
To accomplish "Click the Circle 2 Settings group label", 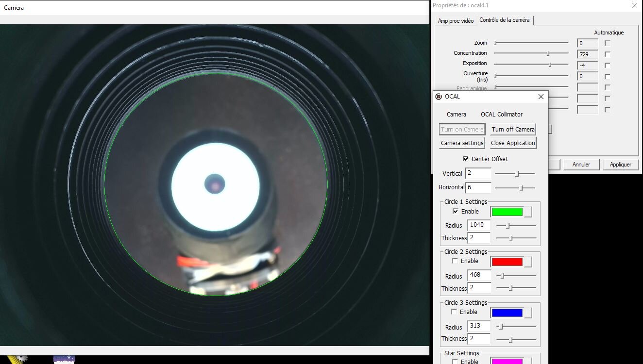I will (x=466, y=252).
